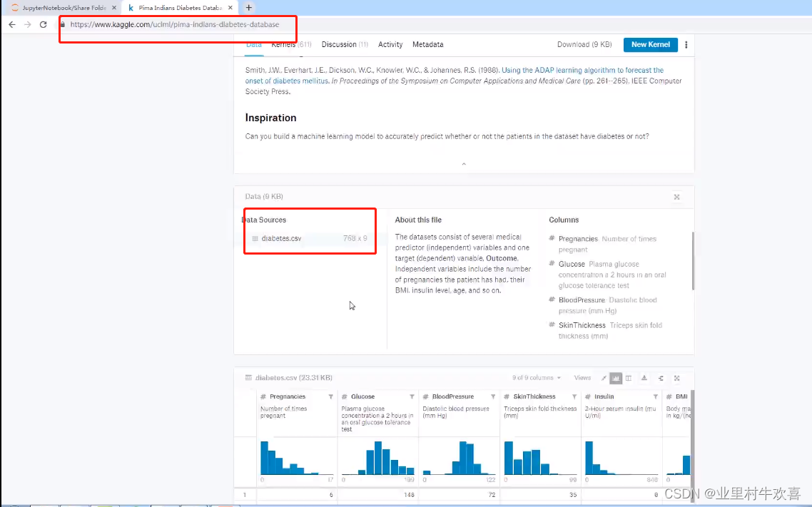812x507 pixels.
Task: Open the 9 of 9 columns dropdown
Action: (537, 378)
